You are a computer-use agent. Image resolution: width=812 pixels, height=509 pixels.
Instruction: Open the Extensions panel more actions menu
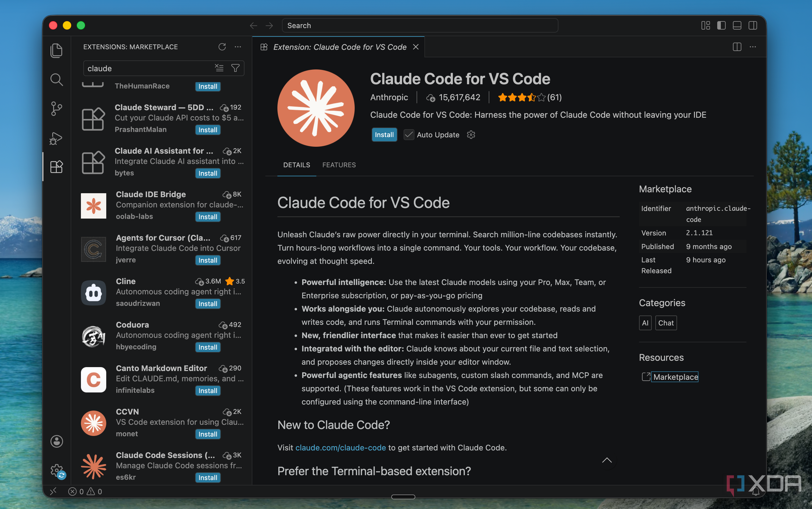(x=238, y=47)
